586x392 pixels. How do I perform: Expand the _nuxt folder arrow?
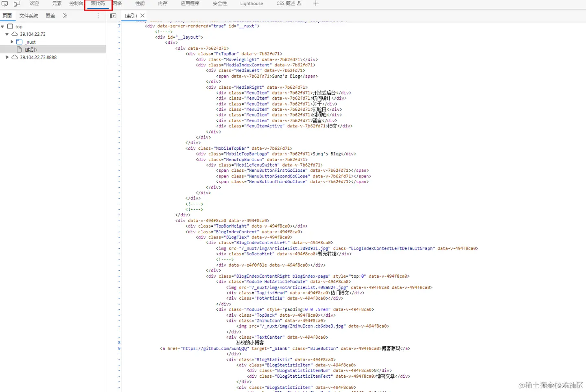[x=12, y=42]
